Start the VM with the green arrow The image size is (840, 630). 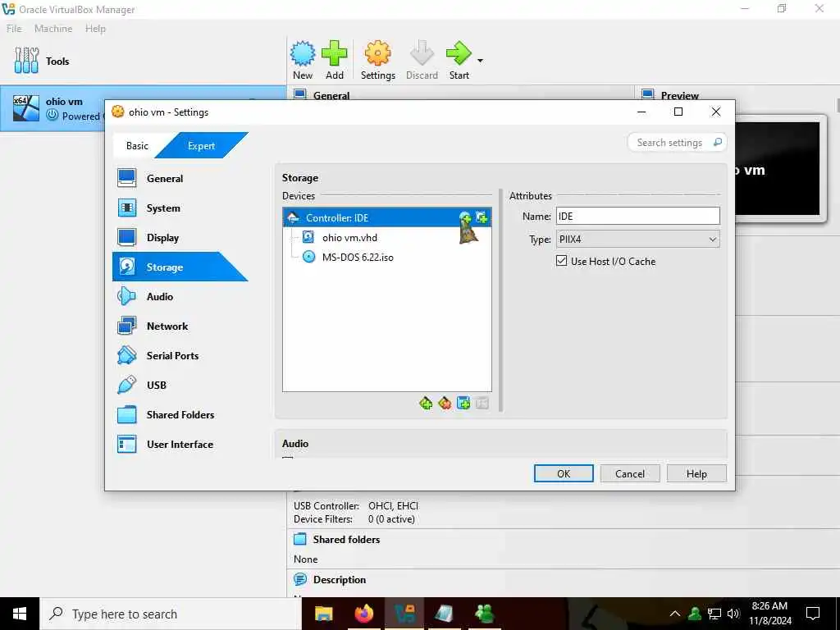click(x=459, y=53)
